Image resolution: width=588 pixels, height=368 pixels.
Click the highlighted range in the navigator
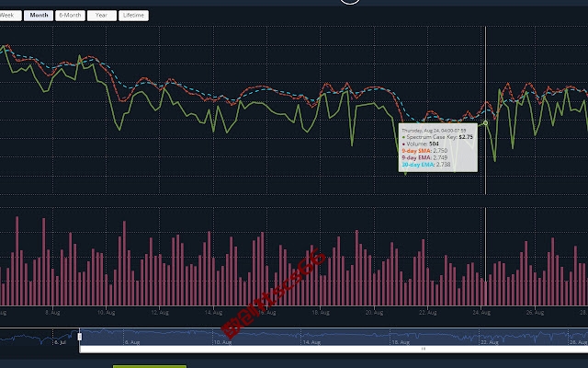pos(334,337)
